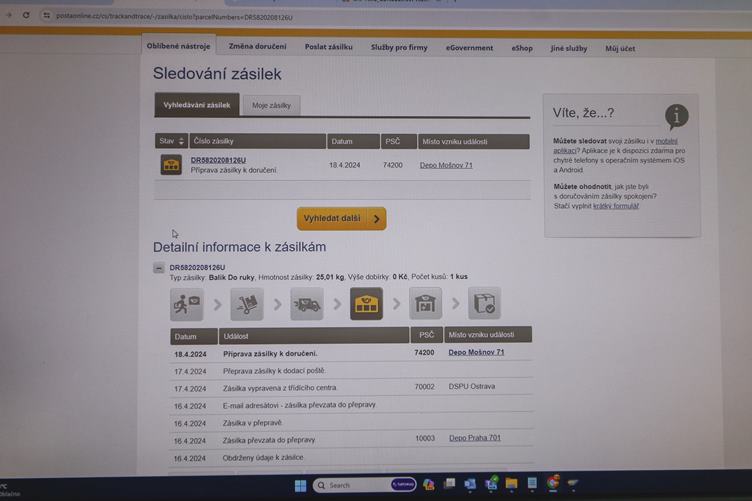Switch to the Moje zásilky tab
The height and width of the screenshot is (501, 752).
coord(271,105)
